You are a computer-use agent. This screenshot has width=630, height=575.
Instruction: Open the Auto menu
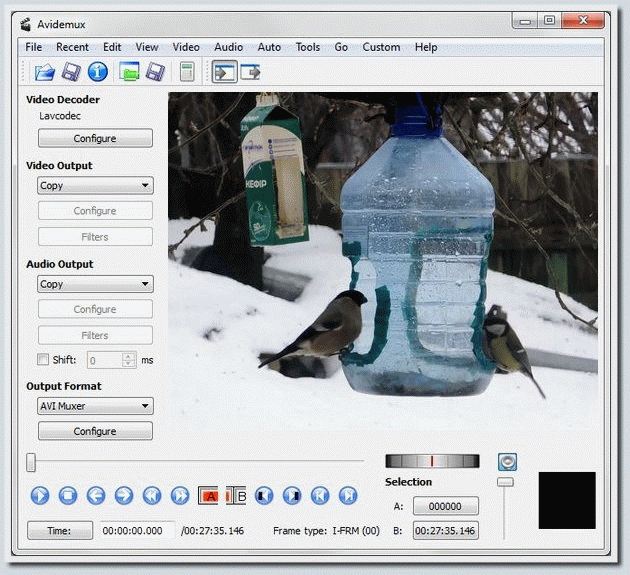tap(269, 47)
